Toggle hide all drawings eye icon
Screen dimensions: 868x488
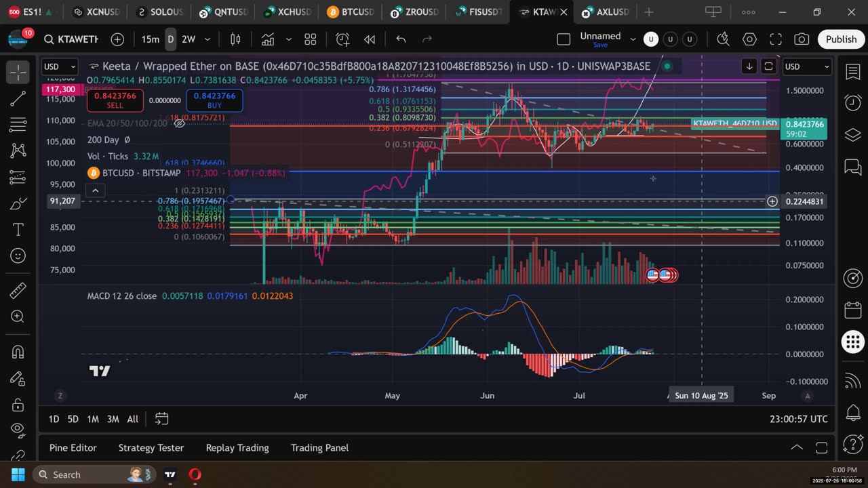(x=18, y=430)
